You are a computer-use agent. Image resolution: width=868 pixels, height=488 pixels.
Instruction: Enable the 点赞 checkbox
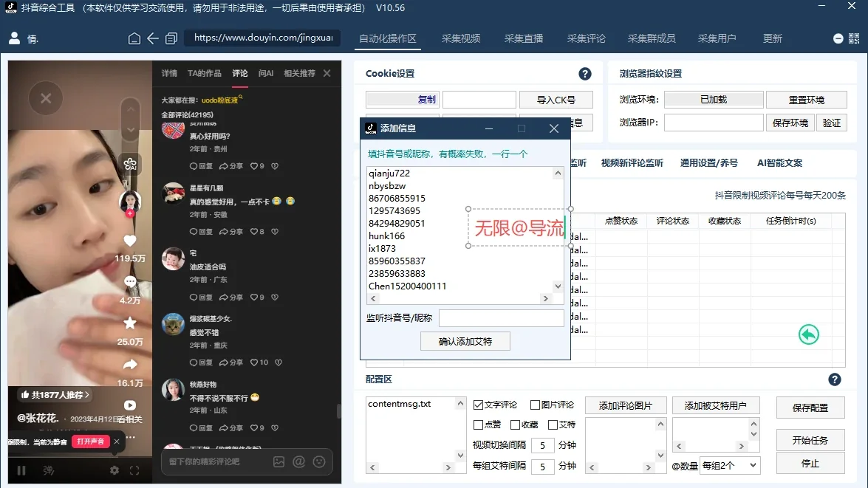[478, 425]
